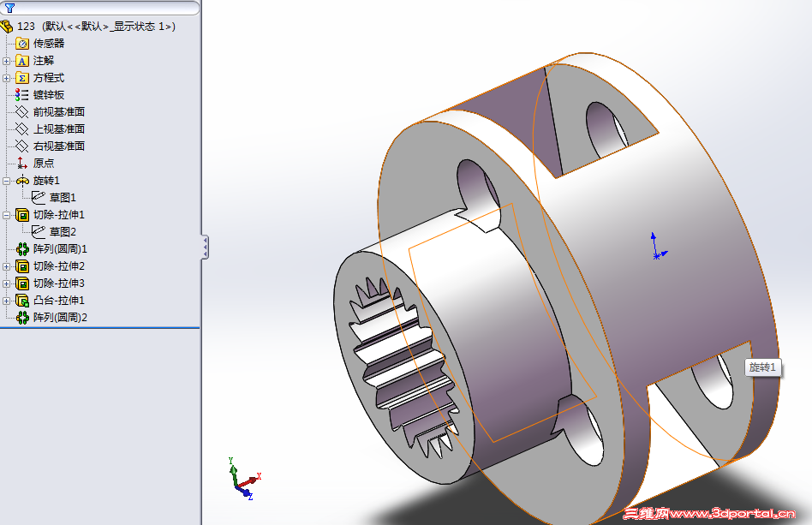
Task: Collapse the 切除-拉伸1 feature node
Action: tap(6, 215)
